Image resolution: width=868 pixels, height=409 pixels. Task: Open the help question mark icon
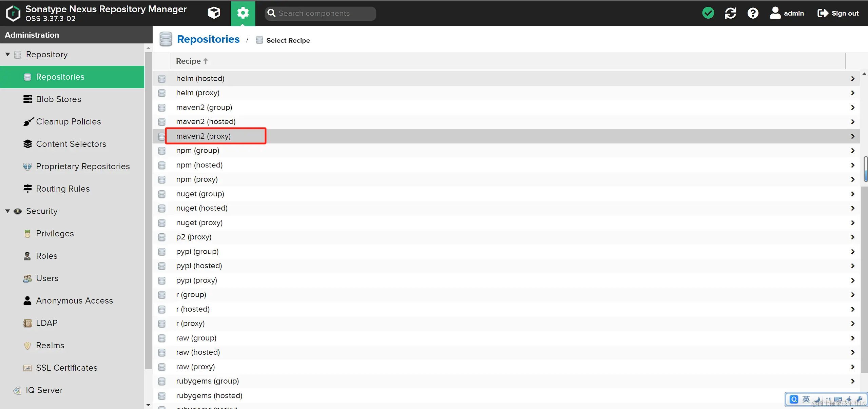pyautogui.click(x=753, y=13)
